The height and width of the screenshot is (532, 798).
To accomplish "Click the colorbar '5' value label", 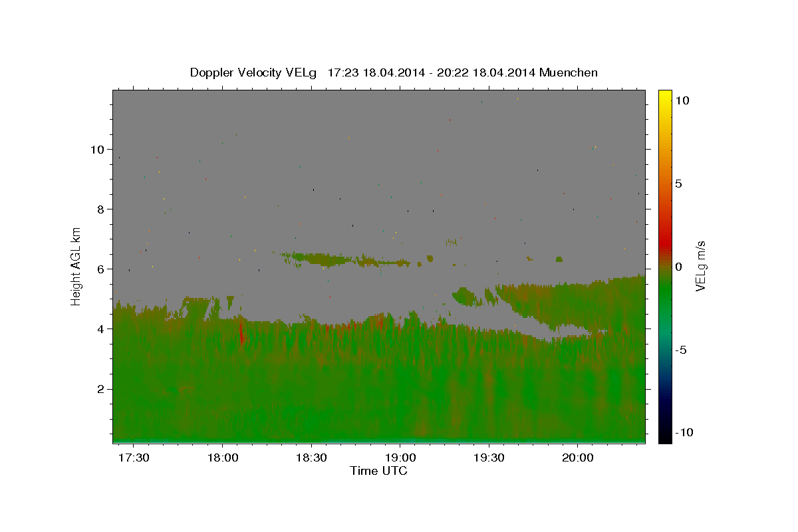I will click(678, 184).
